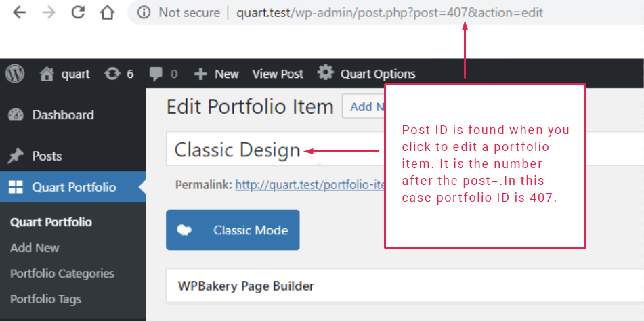644x321 pixels.
Task: Click Add New in portfolio submenu
Action: 35,248
